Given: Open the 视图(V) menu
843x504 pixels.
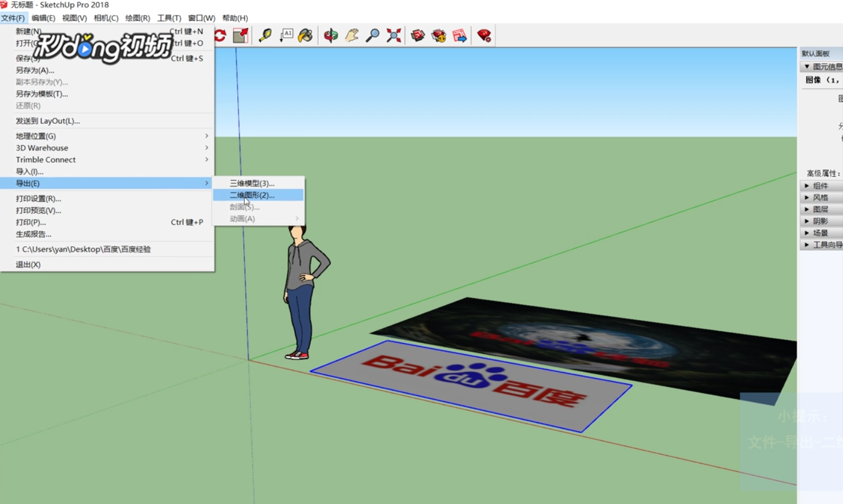Looking at the screenshot, I should [74, 18].
